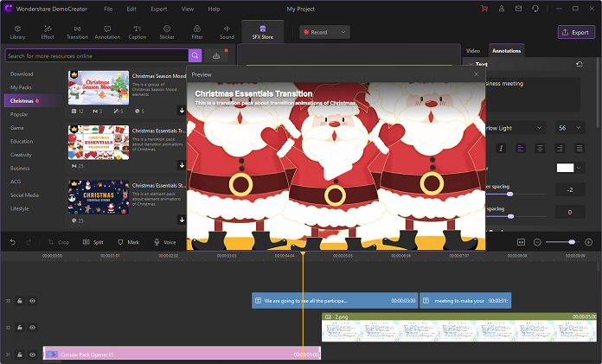The image size is (602, 364).
Task: Open the downloads tray icon
Action: [216, 56]
